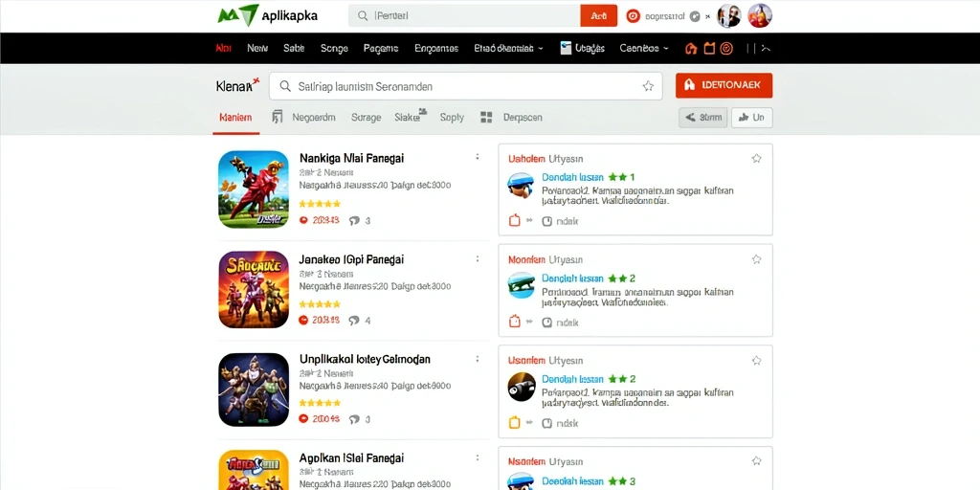Expand the Ehad dropdown in black navbar

pos(509,48)
